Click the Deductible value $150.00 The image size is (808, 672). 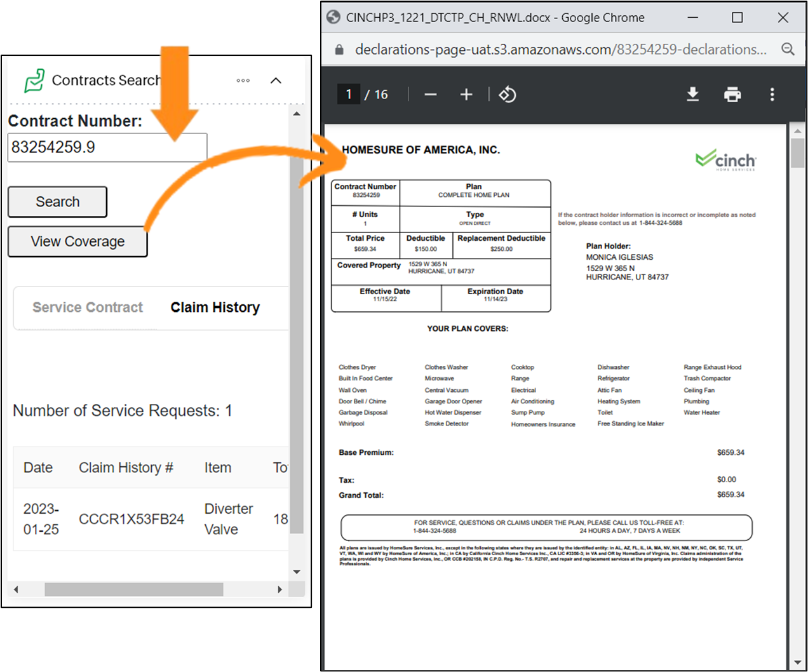426,249
